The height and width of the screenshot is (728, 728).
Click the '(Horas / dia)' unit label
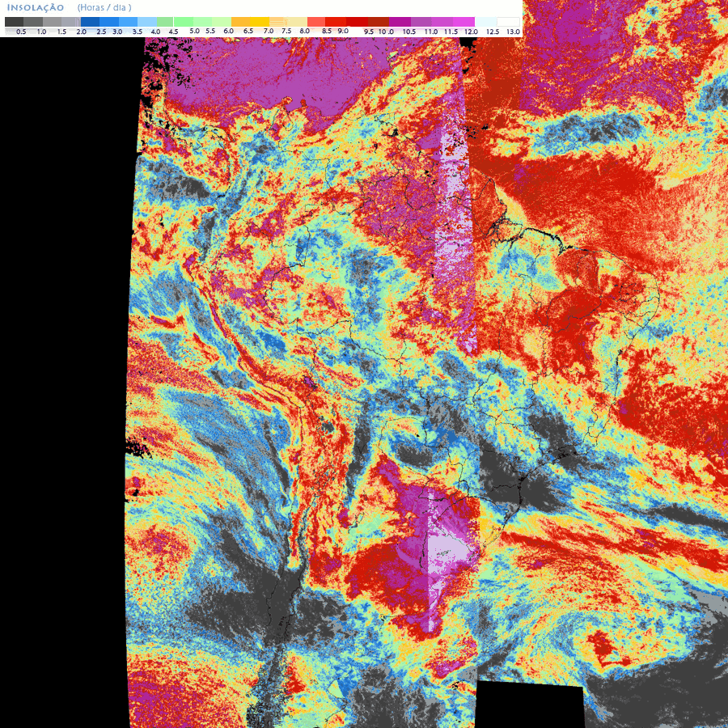click(x=104, y=8)
